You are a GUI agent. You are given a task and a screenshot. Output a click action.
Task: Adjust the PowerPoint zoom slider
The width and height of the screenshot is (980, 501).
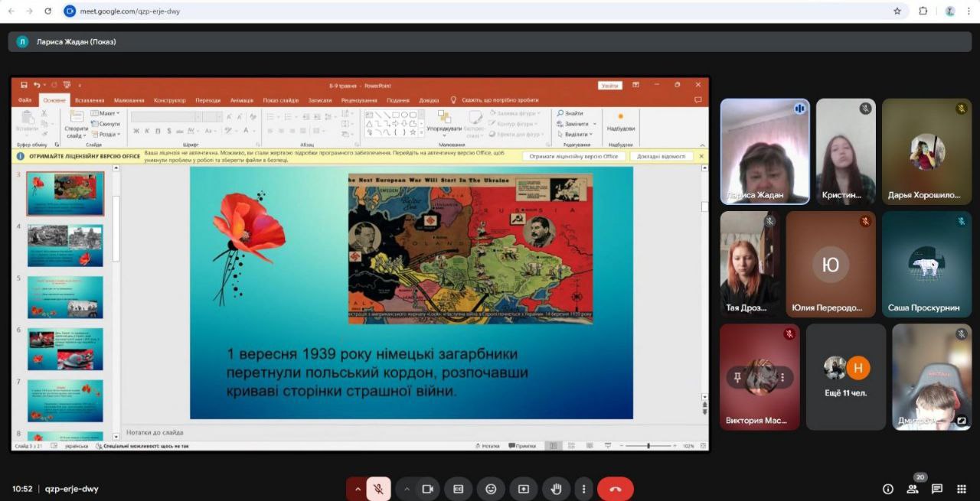click(x=648, y=446)
